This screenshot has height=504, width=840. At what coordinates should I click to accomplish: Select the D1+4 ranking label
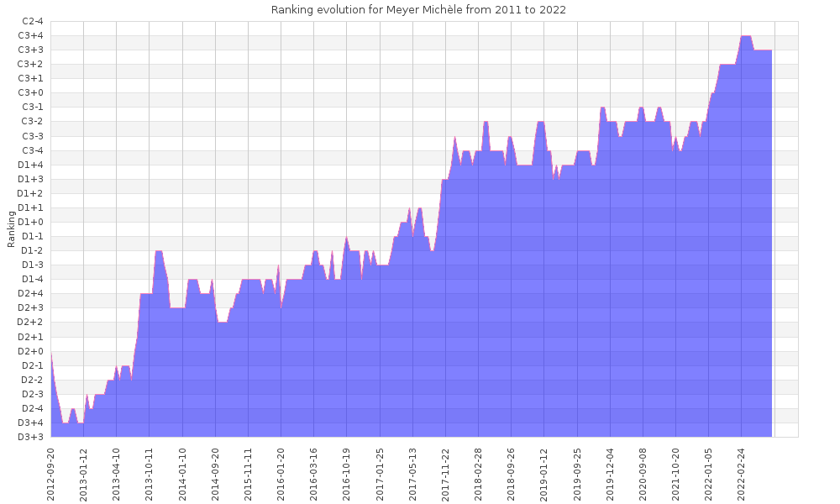[31, 165]
